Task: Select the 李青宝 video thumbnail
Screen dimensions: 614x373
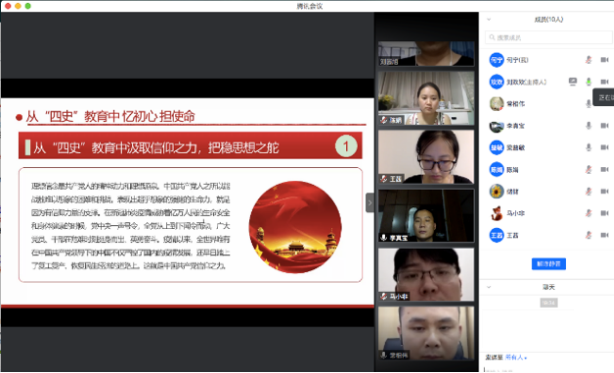Action: tap(426, 216)
